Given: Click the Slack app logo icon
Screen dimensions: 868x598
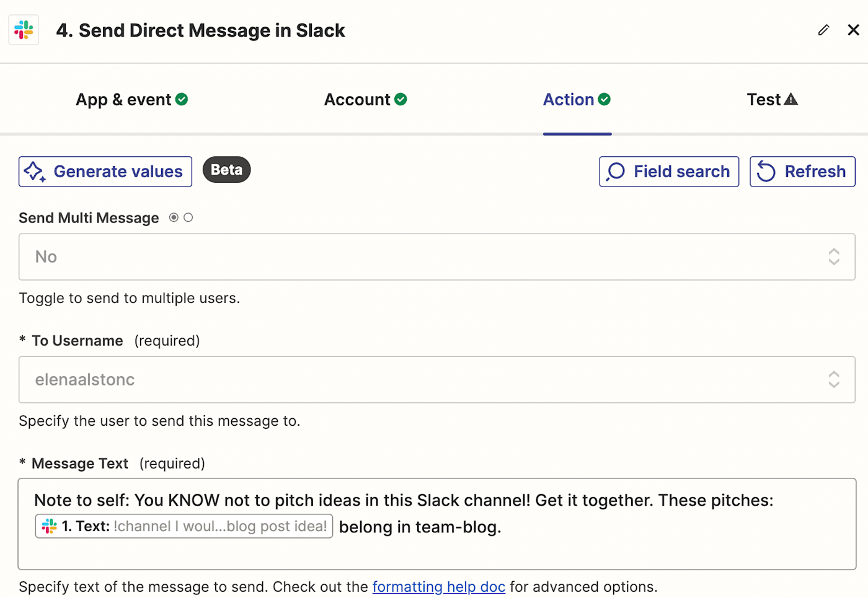Looking at the screenshot, I should [24, 30].
